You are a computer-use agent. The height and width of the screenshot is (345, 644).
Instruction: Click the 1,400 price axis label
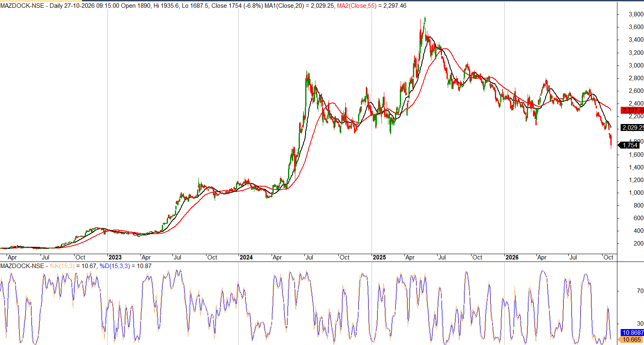(x=636, y=167)
